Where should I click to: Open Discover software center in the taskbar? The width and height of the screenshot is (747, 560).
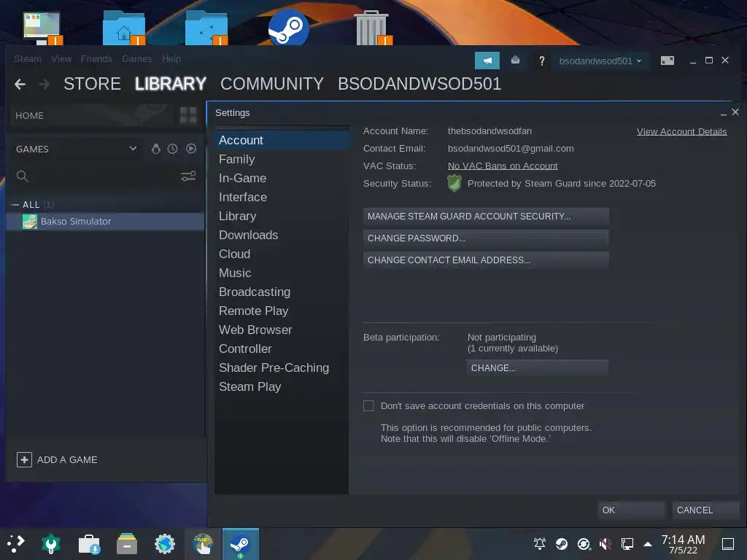coord(89,544)
